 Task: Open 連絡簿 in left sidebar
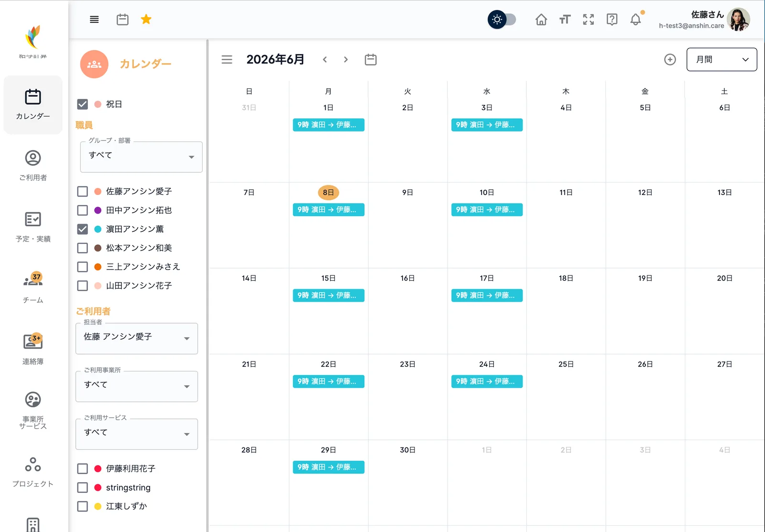(x=33, y=349)
